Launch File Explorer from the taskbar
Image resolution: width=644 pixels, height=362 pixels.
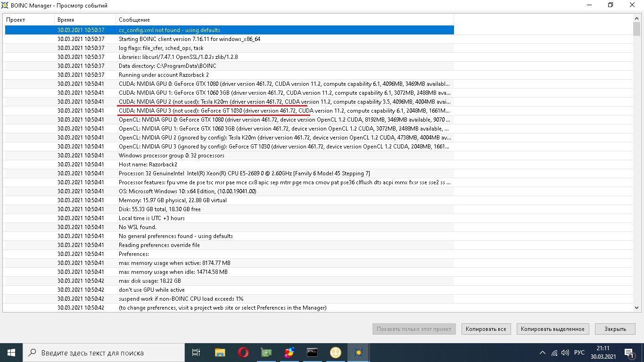point(220,353)
